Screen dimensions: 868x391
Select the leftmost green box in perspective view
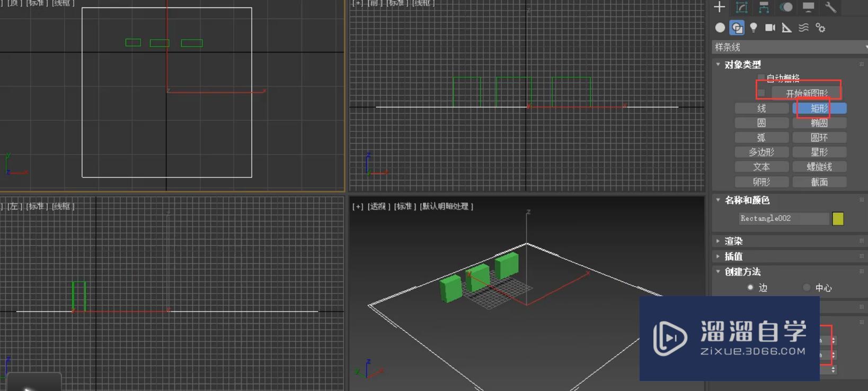[x=451, y=289]
